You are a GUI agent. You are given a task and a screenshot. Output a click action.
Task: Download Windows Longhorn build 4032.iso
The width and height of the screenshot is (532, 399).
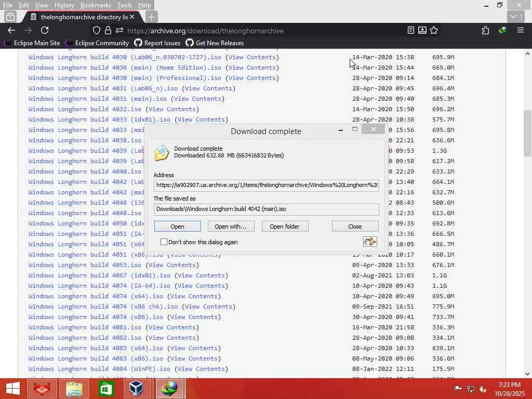click(85, 109)
